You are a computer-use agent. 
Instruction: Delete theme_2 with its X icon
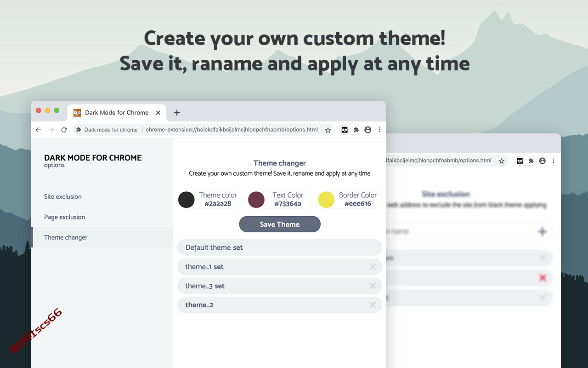pyautogui.click(x=373, y=305)
